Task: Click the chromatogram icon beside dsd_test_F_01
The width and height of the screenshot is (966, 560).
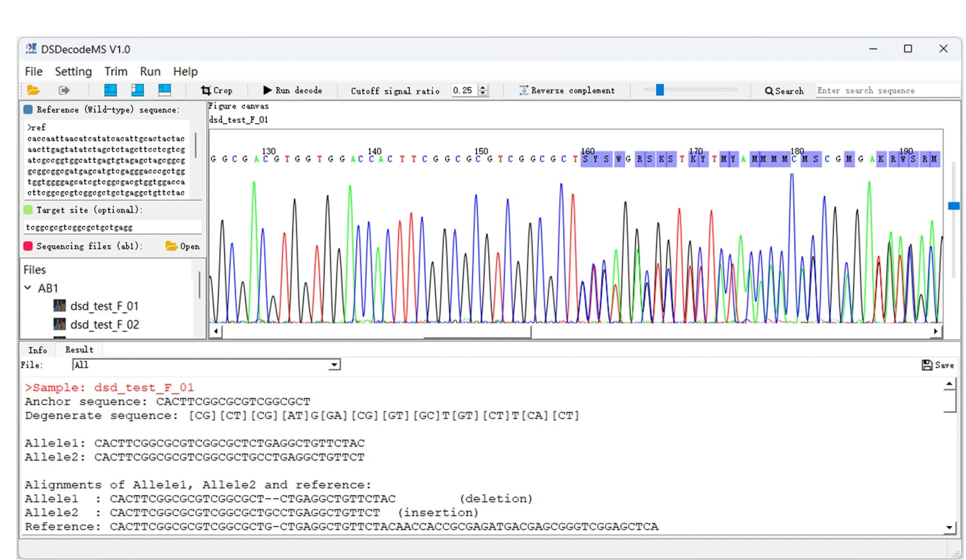Action: click(x=59, y=306)
